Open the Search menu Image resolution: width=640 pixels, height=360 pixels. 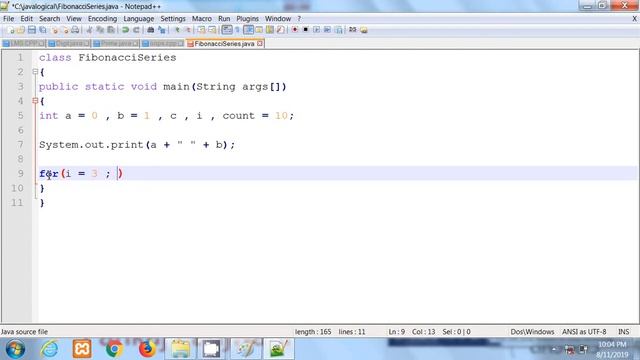(49, 19)
